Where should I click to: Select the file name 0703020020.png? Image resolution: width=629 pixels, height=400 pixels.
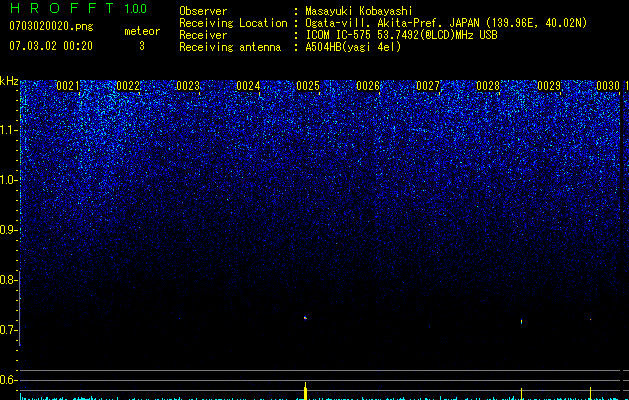pos(51,26)
